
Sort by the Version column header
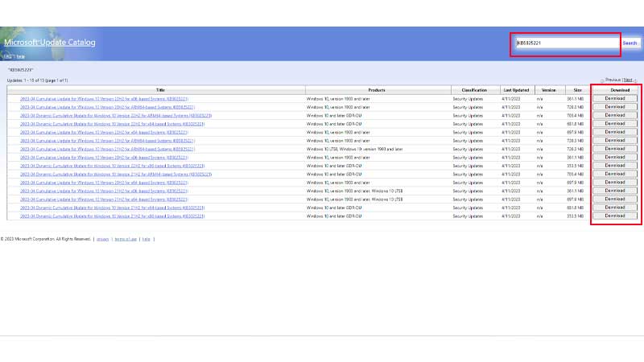click(549, 90)
